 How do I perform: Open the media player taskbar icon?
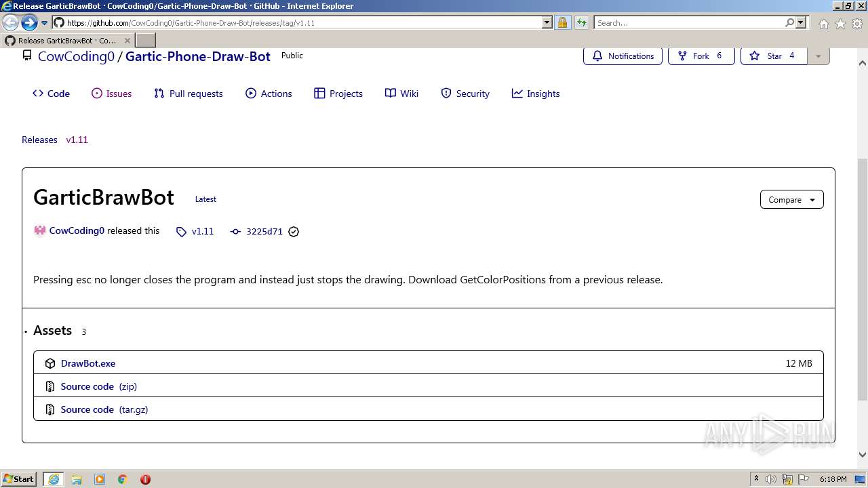[100, 479]
